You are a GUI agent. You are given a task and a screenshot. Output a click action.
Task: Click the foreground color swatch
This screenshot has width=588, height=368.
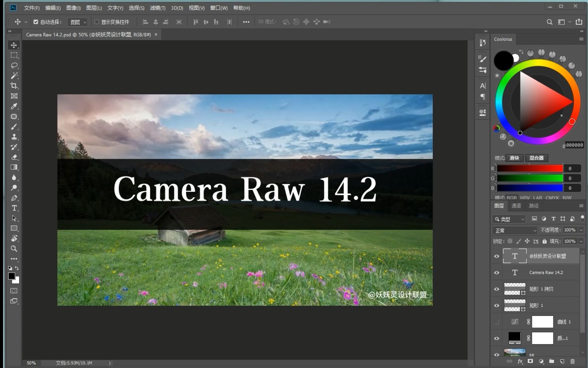tap(12, 277)
